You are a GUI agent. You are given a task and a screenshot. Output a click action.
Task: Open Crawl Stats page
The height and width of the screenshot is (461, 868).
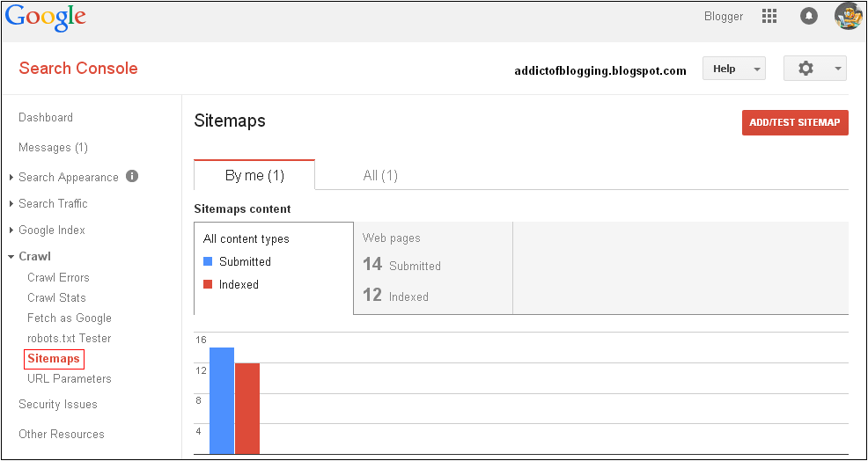click(56, 297)
